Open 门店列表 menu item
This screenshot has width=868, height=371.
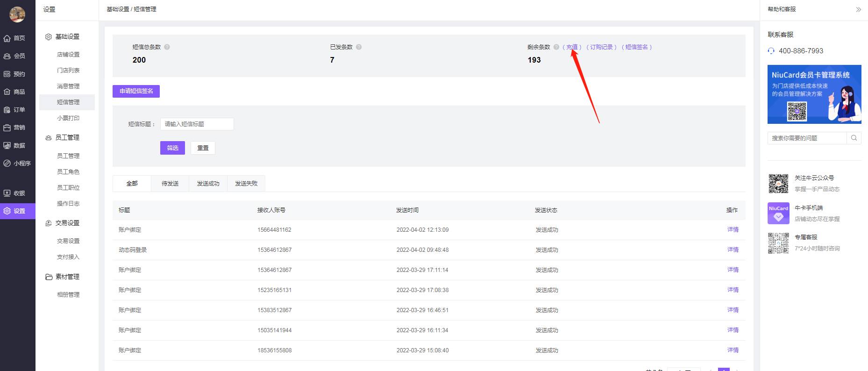point(68,71)
